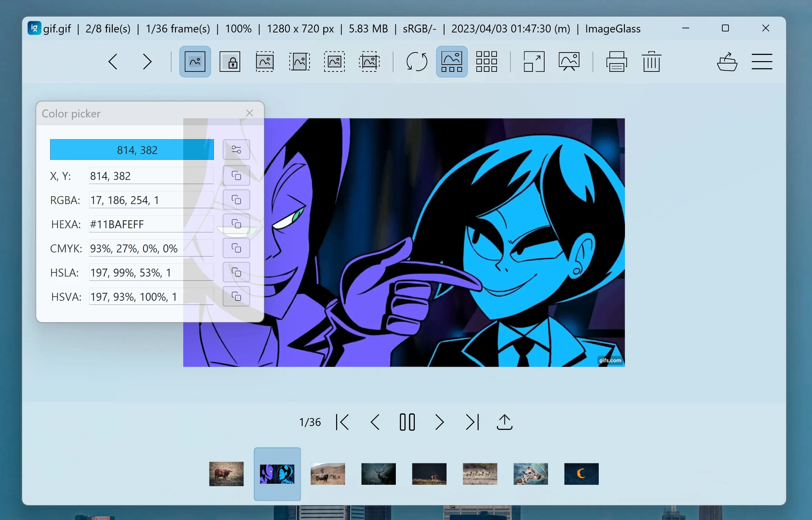Toggle lock zoom ratio mode
This screenshot has width=812, height=520.
[230, 62]
